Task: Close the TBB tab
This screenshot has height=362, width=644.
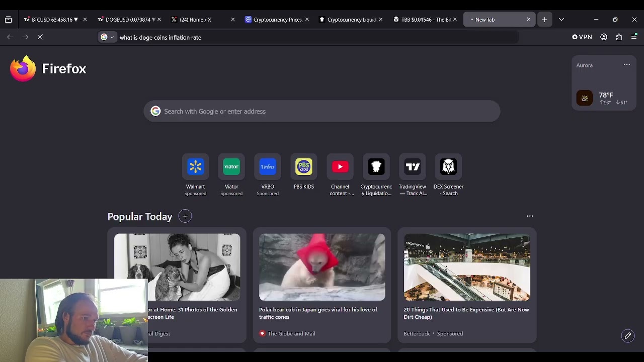Action: (455, 20)
